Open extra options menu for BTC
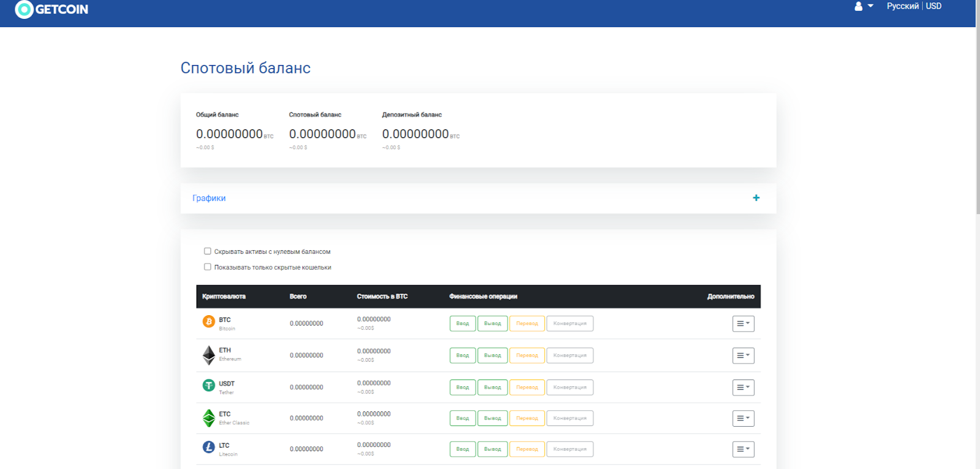980x469 pixels. tap(744, 324)
